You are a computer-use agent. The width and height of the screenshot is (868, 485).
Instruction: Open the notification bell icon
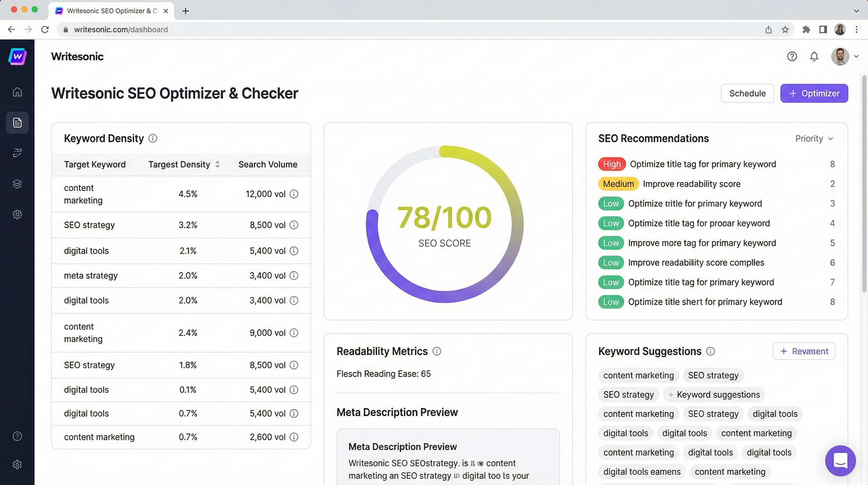point(814,56)
